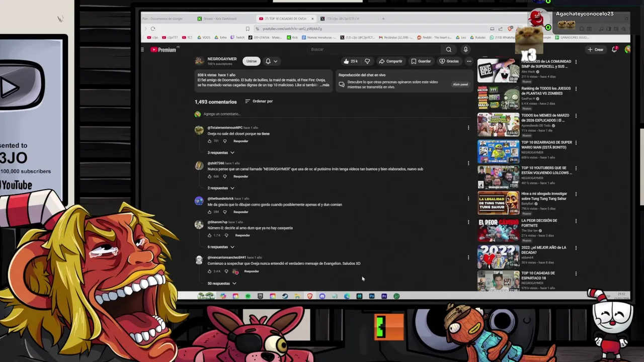
Task: Open Photoshop from the taskbar
Action: (x=371, y=296)
